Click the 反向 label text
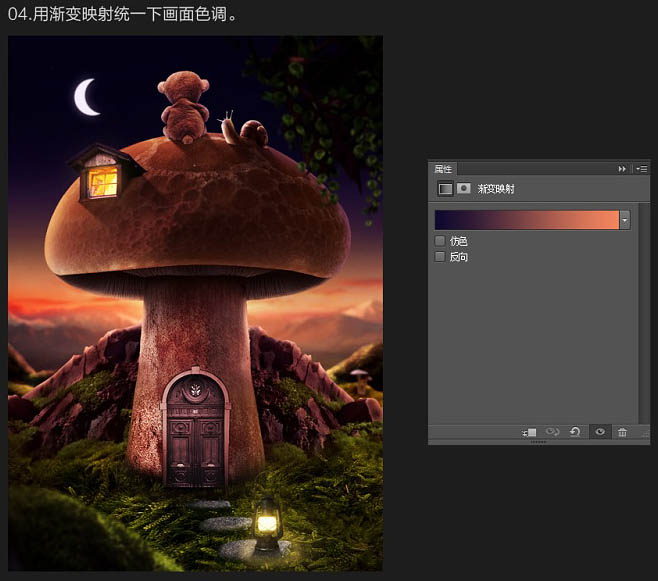The height and width of the screenshot is (581, 658). click(x=458, y=257)
